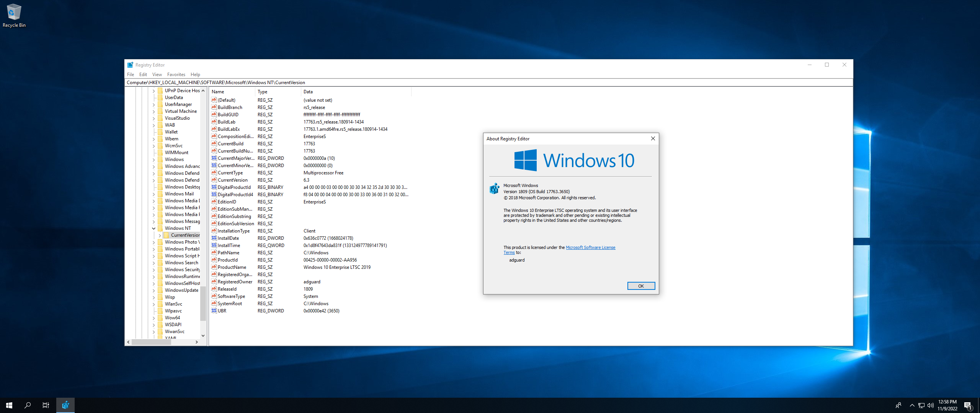Click OK in About Registry Editor

tap(641, 286)
